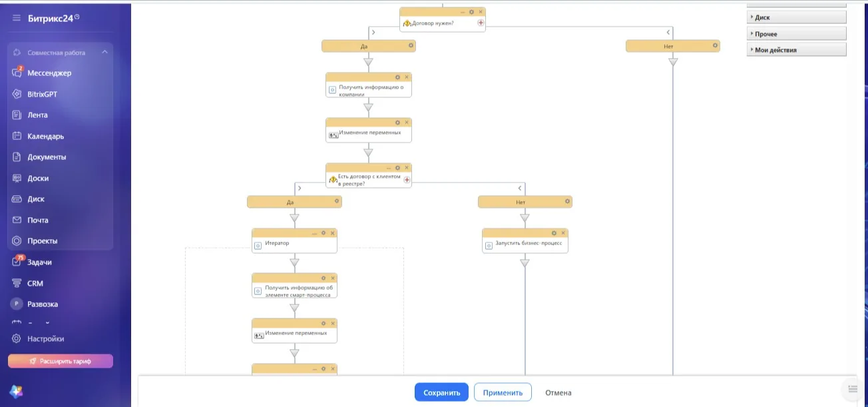868x407 pixels.
Task: Open the list icon at bottom right corner
Action: click(853, 389)
